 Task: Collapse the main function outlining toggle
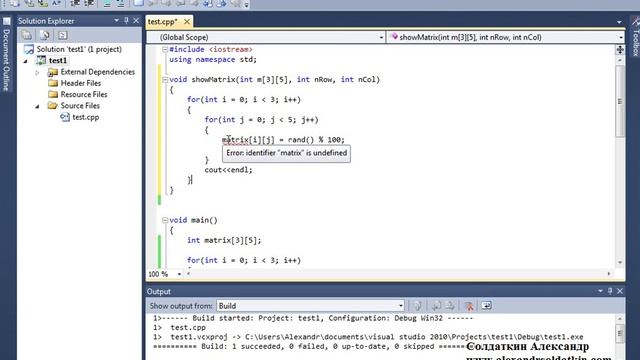coord(165,220)
